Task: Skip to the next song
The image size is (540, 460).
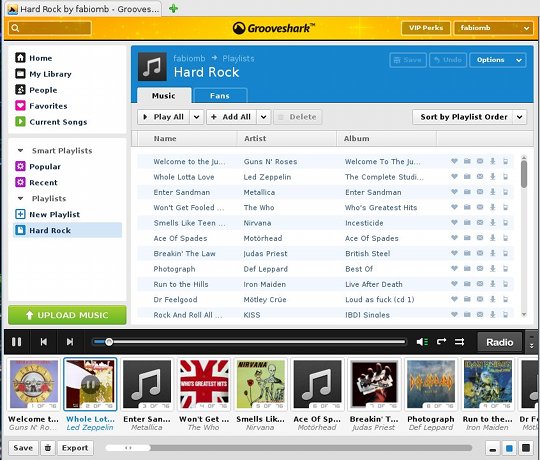Action: (70, 342)
